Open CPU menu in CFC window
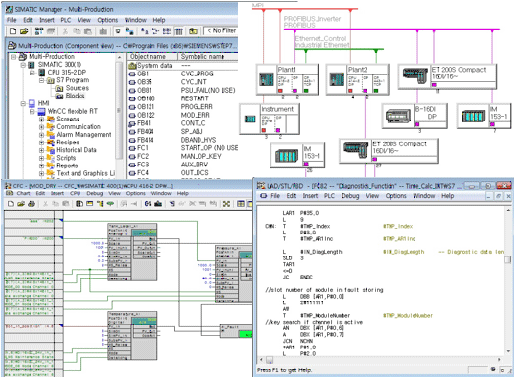The image size is (514, 377). (75, 193)
